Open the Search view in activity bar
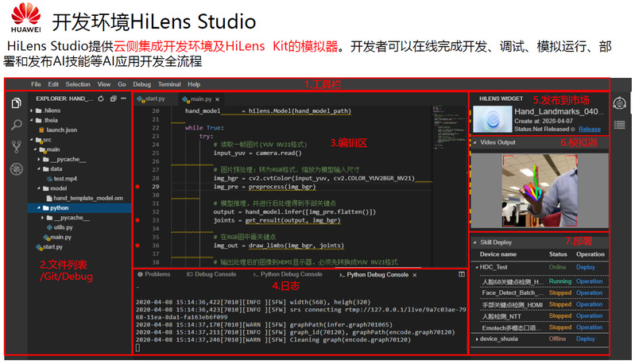The width and height of the screenshot is (635, 364). 16,125
